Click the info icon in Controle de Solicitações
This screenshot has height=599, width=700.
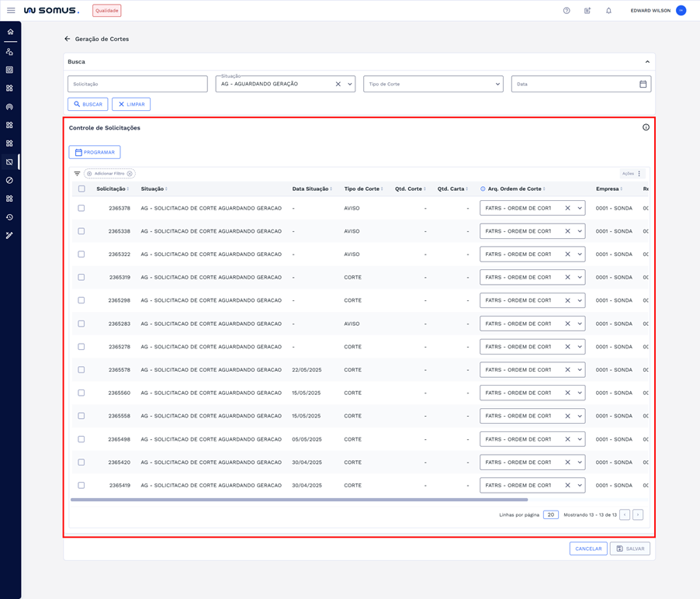click(x=646, y=127)
